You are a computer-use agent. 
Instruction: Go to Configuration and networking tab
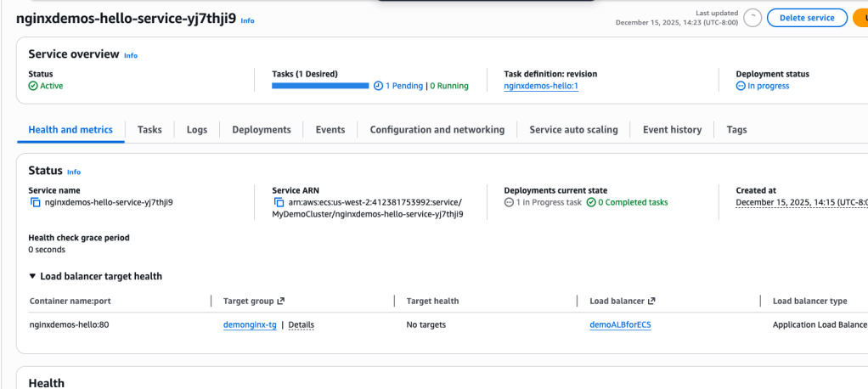437,130
